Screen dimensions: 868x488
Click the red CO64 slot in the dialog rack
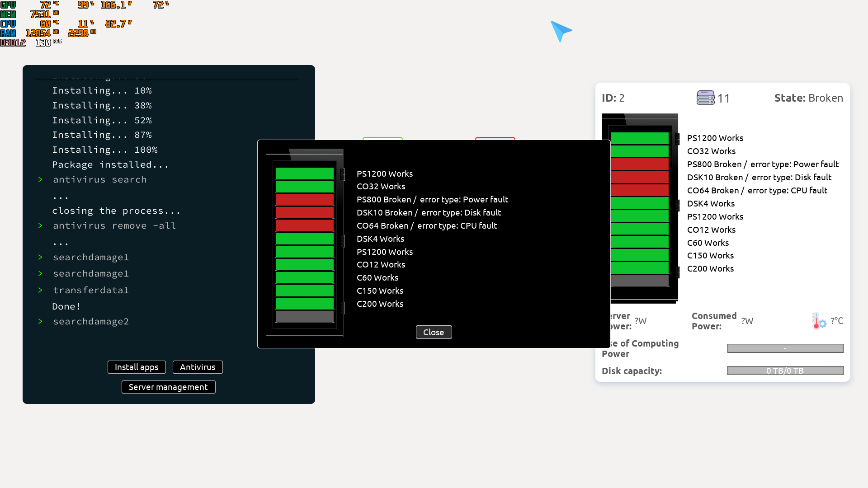(305, 225)
